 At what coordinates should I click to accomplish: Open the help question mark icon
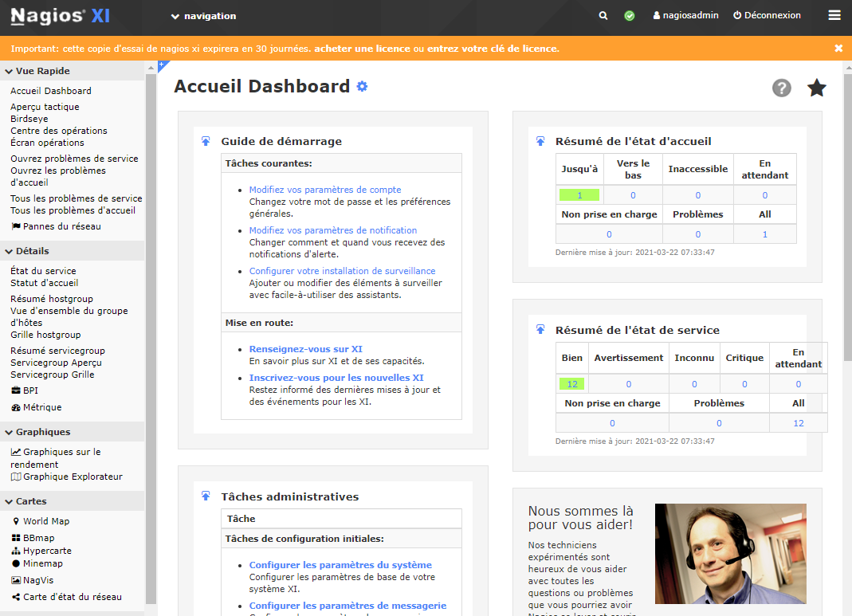(782, 88)
